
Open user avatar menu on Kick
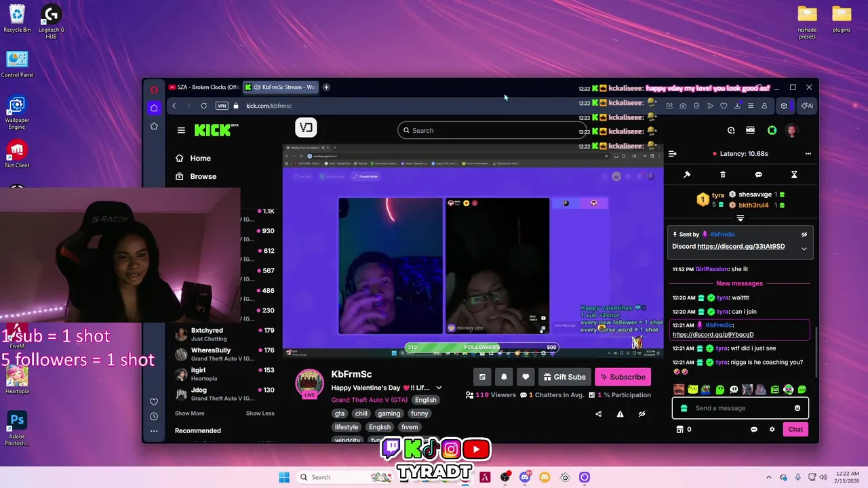tap(791, 130)
